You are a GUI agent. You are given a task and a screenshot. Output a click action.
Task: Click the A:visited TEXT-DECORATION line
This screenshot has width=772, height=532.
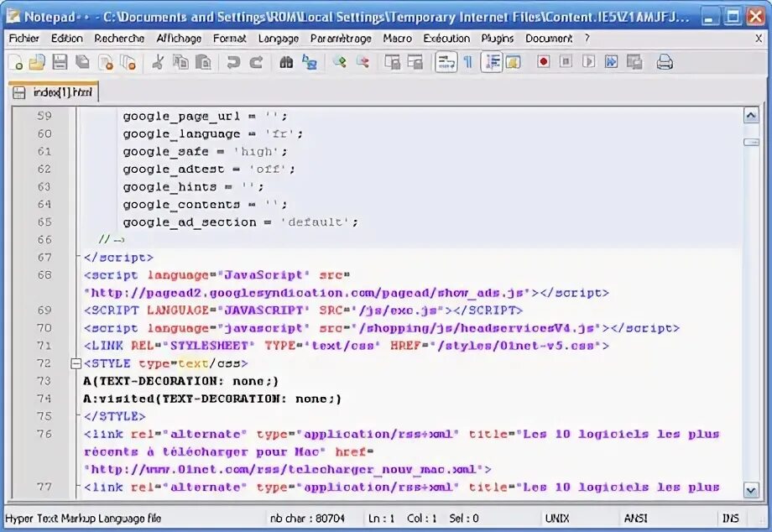click(212, 399)
